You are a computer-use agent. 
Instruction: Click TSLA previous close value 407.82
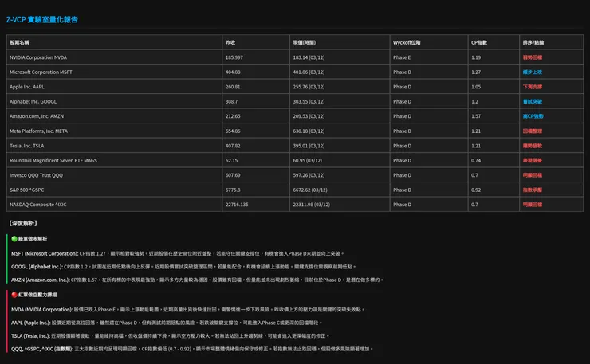click(x=233, y=146)
